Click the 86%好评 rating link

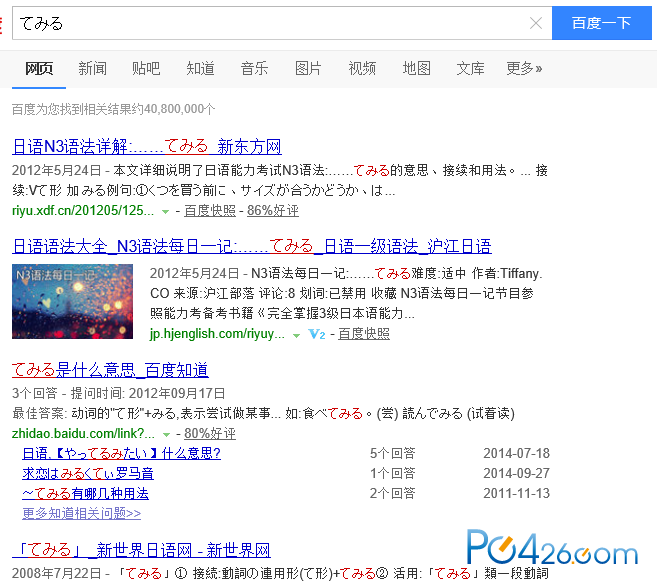[273, 210]
